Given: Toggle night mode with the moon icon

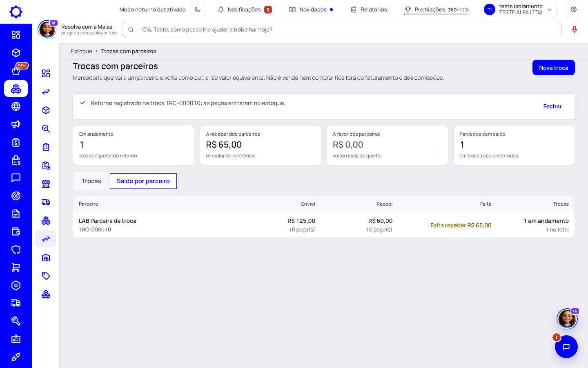Looking at the screenshot, I should 198,9.
